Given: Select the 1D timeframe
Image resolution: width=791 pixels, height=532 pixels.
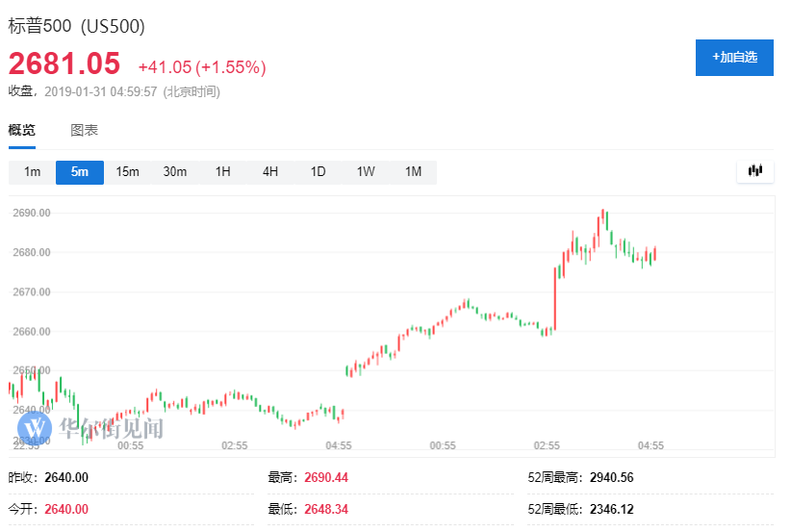Looking at the screenshot, I should coord(318,172).
